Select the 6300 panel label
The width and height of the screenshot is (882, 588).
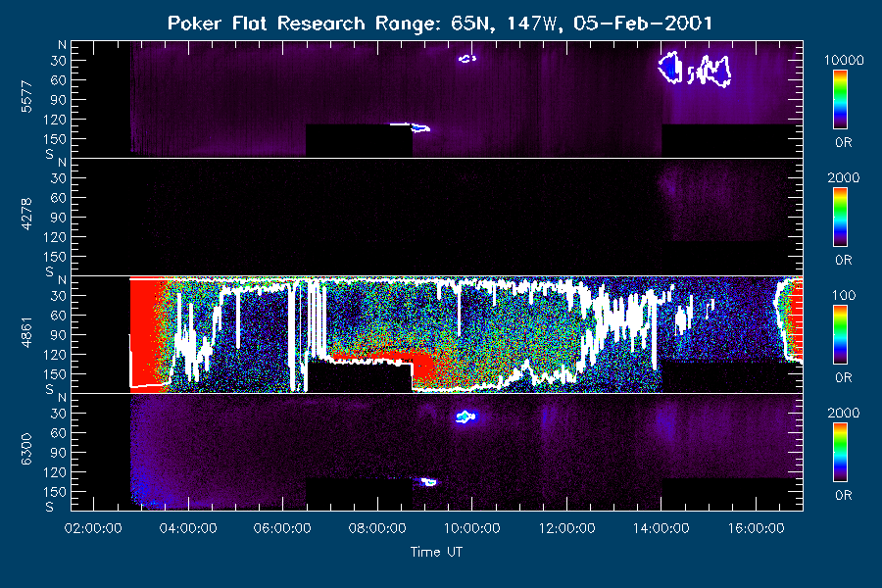pos(26,450)
